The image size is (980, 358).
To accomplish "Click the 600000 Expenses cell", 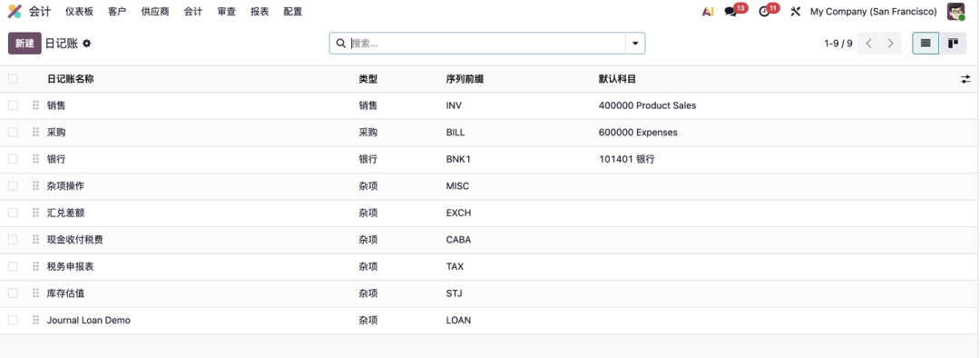I will click(x=638, y=133).
